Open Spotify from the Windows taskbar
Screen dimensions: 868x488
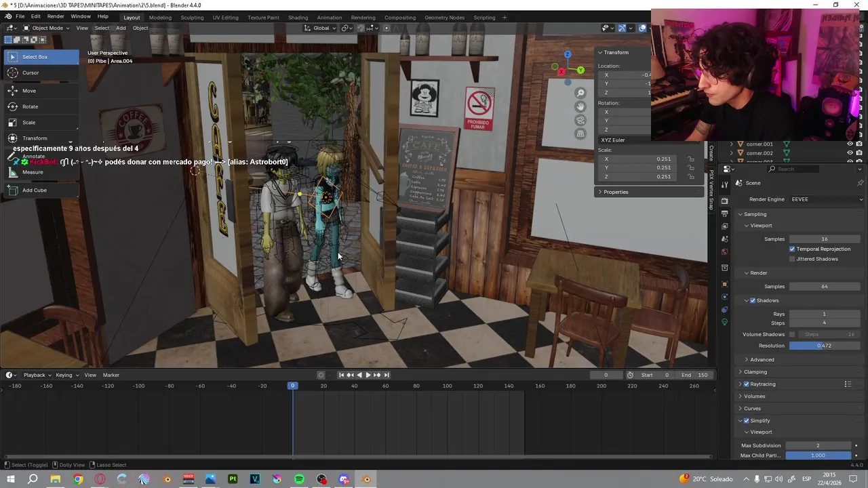(299, 479)
